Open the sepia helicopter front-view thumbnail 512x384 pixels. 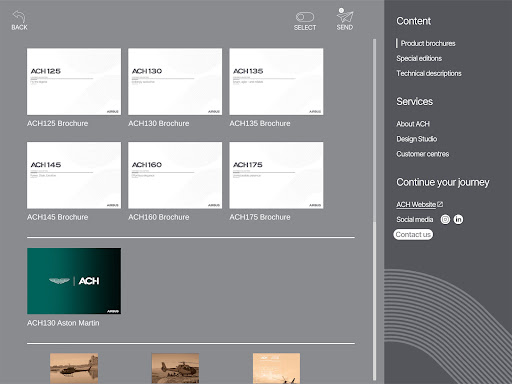click(175, 368)
